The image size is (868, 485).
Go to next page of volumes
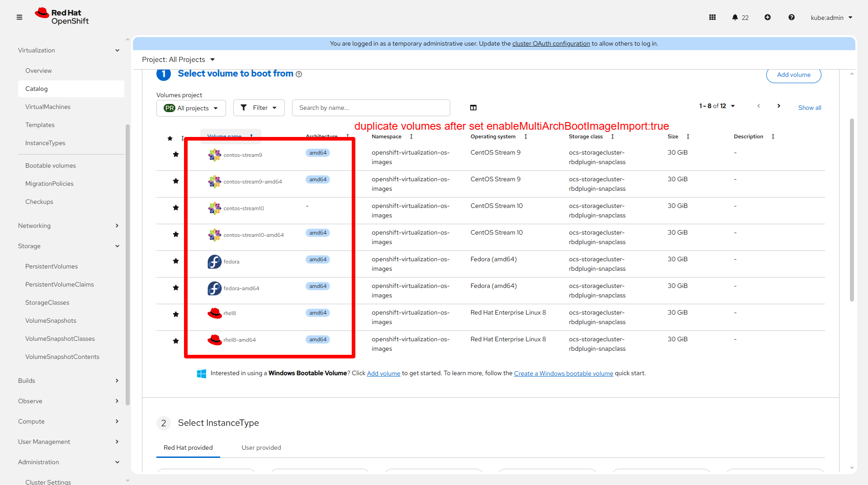779,106
